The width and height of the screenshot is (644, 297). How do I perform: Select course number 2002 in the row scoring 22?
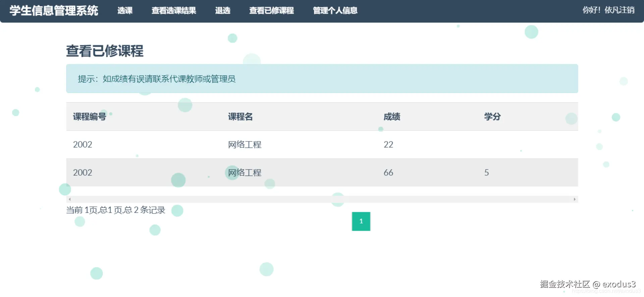[x=83, y=144]
